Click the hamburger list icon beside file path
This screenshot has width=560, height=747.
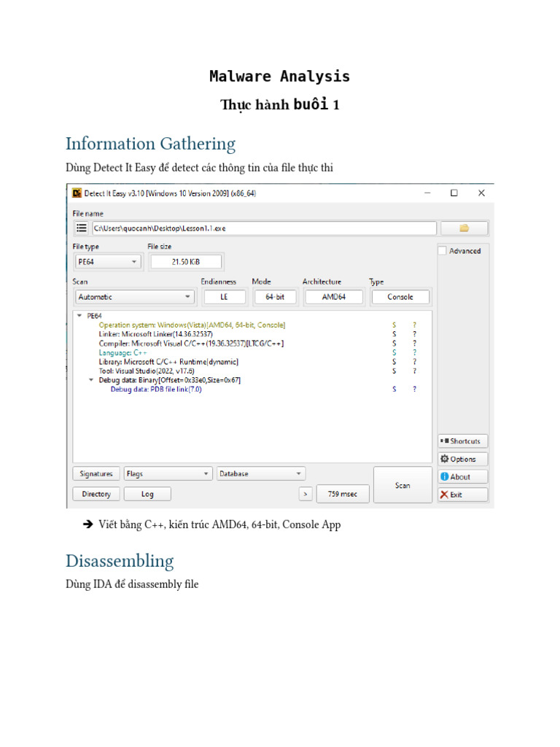[82, 228]
